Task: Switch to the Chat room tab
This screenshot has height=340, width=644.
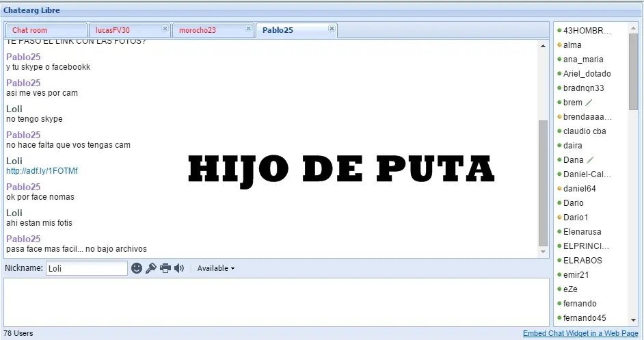Action: [x=46, y=30]
